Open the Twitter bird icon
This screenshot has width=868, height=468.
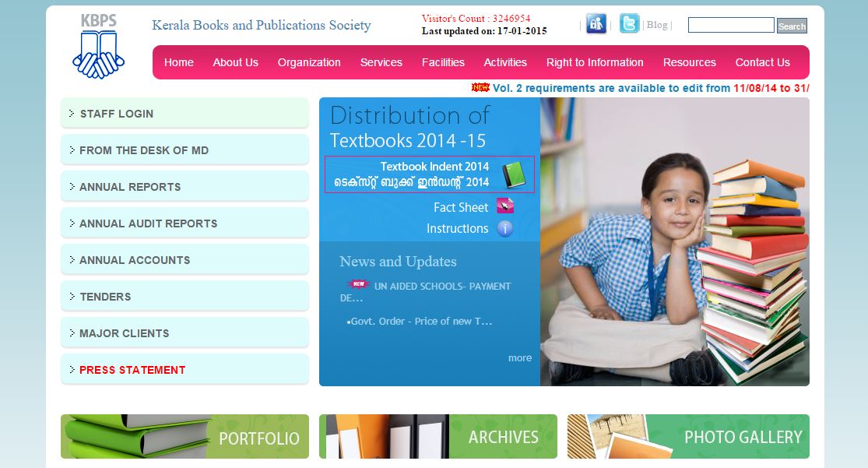(x=629, y=24)
